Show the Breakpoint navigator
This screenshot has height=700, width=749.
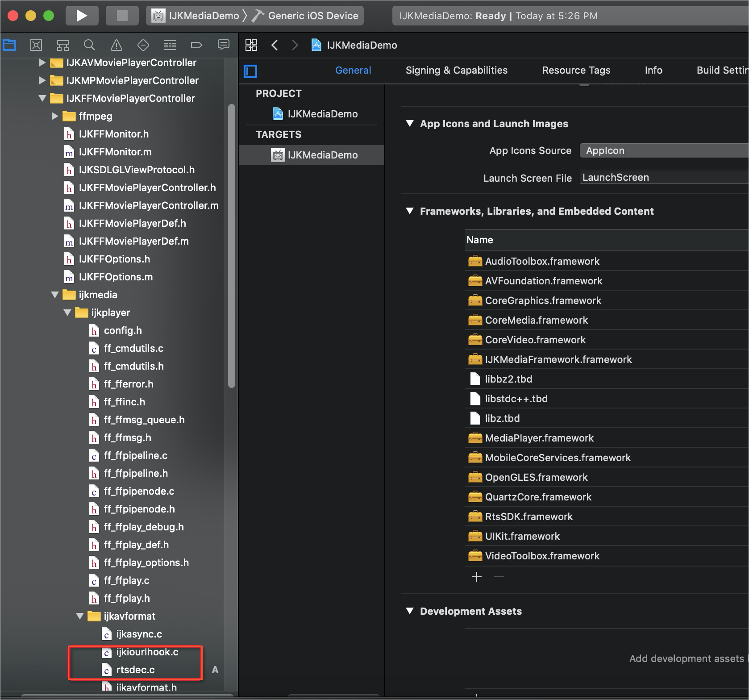196,45
